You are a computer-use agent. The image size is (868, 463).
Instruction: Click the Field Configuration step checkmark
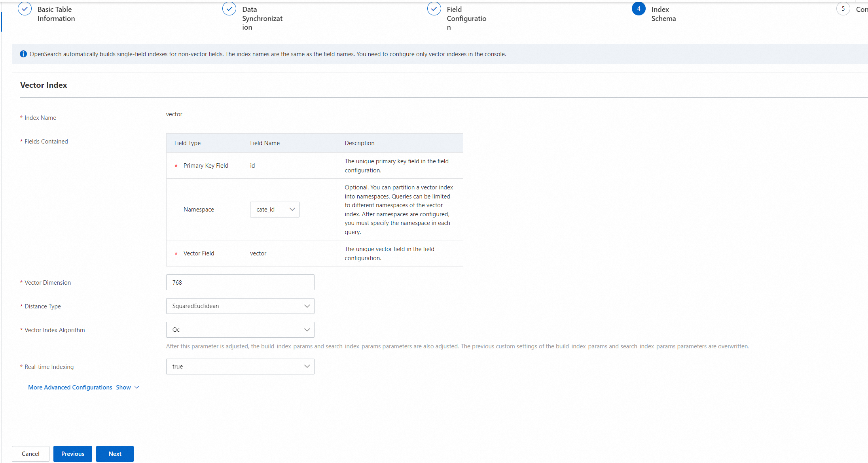(434, 9)
